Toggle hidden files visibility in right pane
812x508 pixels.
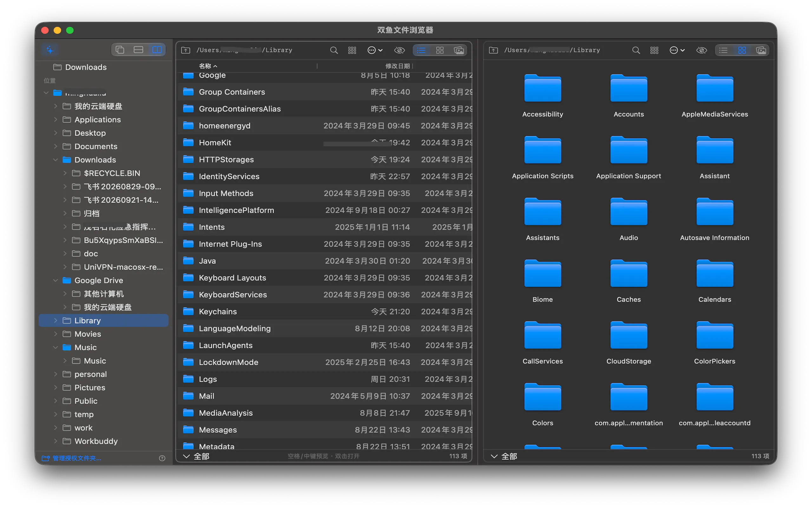(x=702, y=50)
